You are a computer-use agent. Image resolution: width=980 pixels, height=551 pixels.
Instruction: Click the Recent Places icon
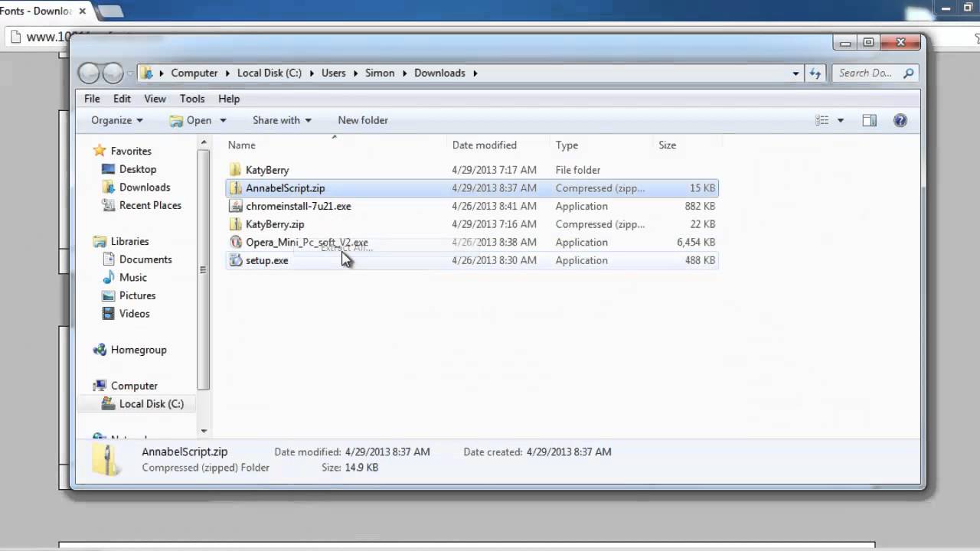[x=108, y=205]
